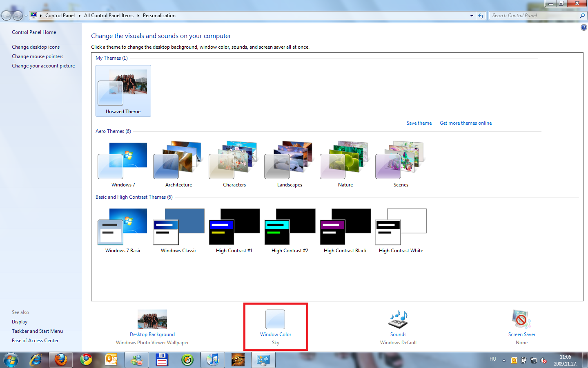588x368 pixels.
Task: Select the Characters theme
Action: 234,164
